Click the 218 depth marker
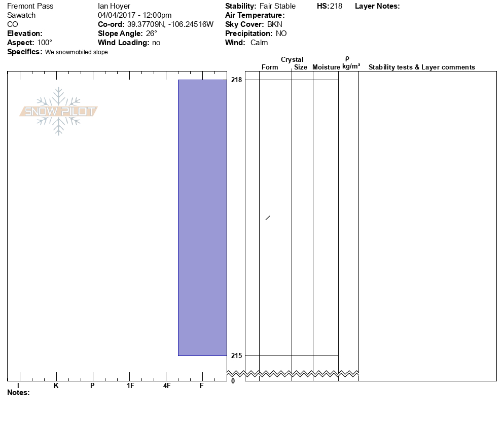Viewport: 504px width, 426px height. [x=236, y=80]
